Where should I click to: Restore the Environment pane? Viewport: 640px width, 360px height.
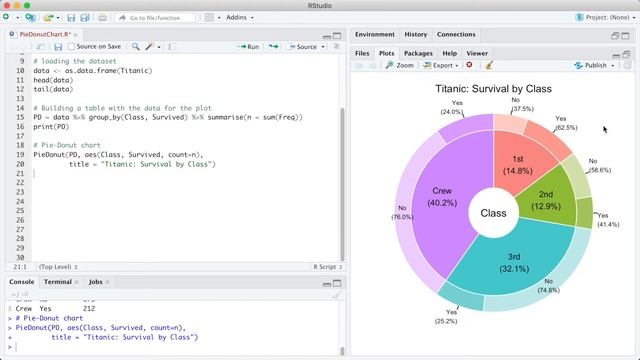point(615,36)
